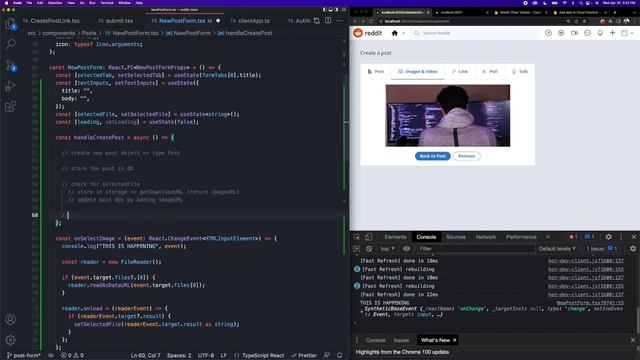Open the Reddit notifications bell
The image size is (640, 360).
tap(600, 33)
